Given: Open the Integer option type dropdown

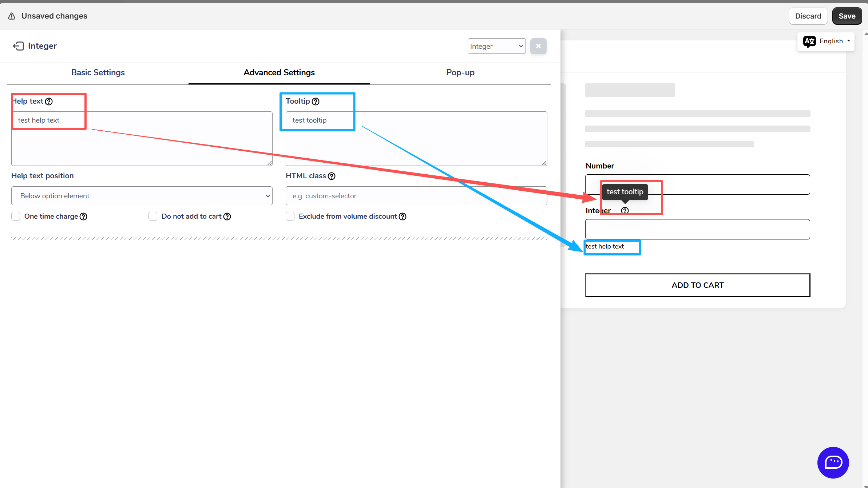Looking at the screenshot, I should (x=496, y=46).
